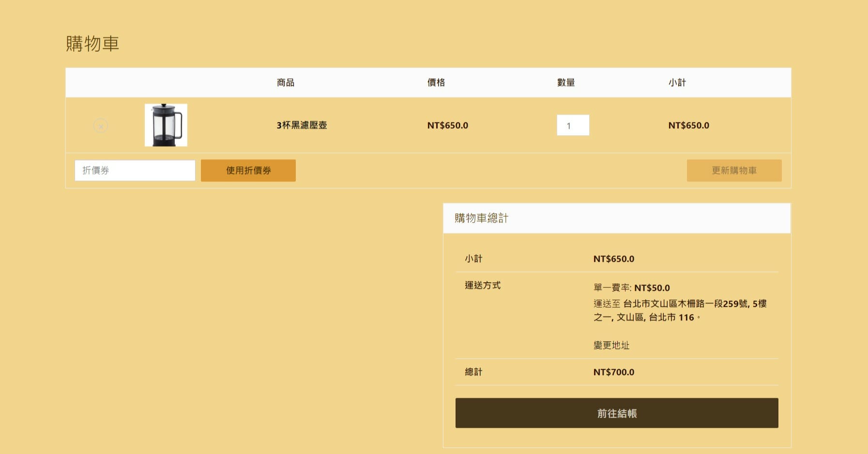Open the 3杯黑濾壓壺 product name link
The image size is (868, 454).
302,125
